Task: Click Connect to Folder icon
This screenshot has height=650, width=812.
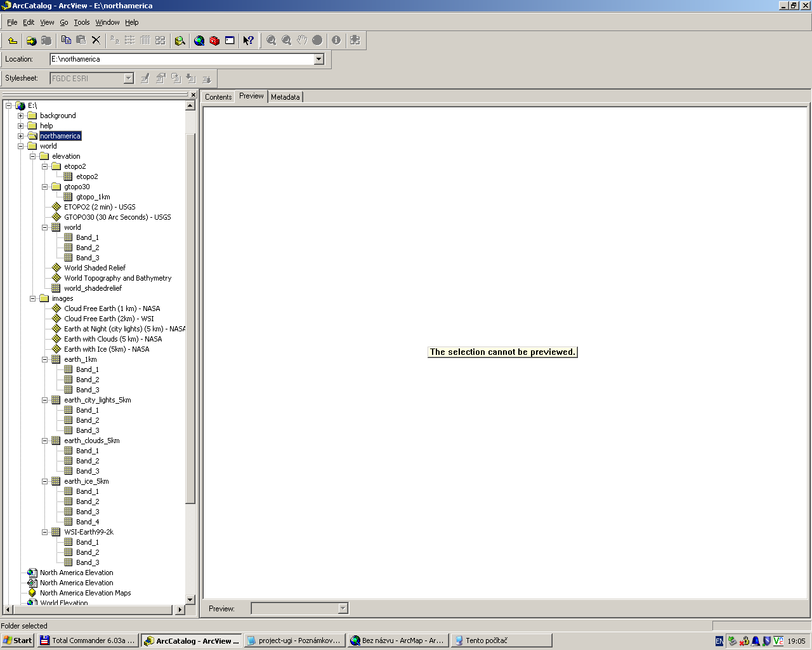Action: point(31,41)
